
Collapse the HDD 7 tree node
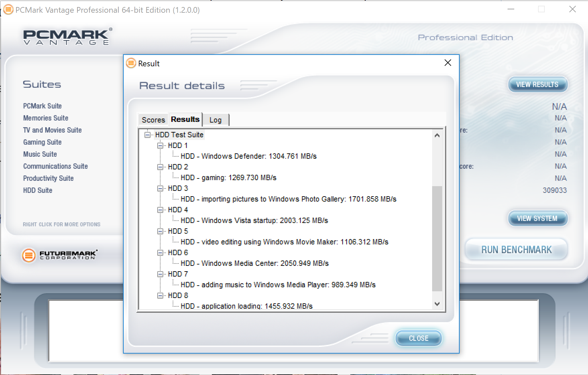160,274
